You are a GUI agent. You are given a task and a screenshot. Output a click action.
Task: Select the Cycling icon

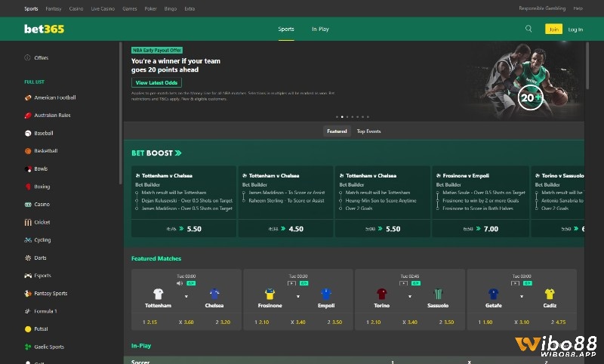click(x=28, y=240)
